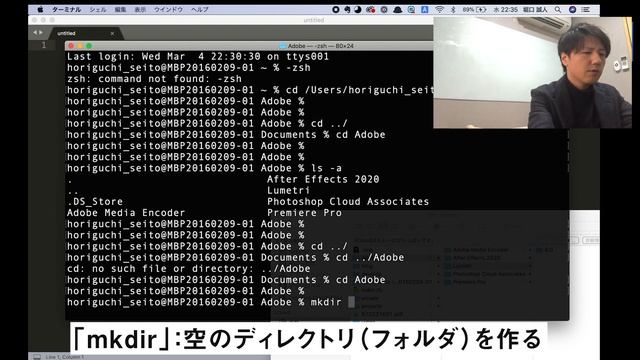Click the green zoom button of Terminal window
The image size is (640, 360).
point(89,46)
